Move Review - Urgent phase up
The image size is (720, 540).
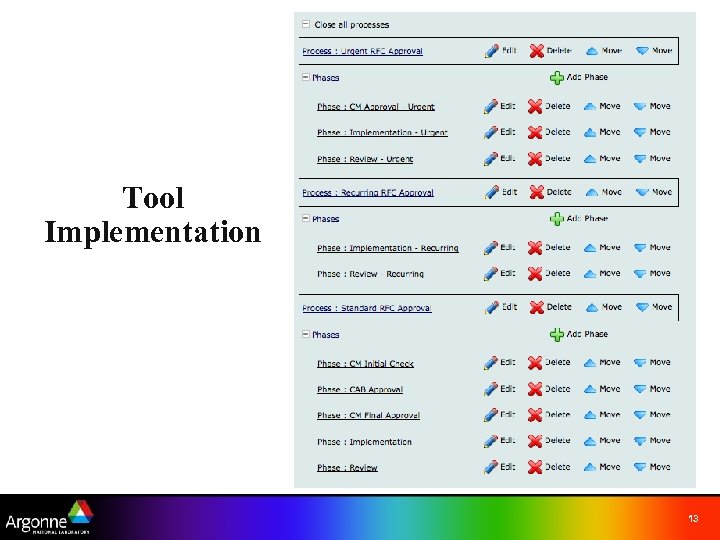[x=602, y=158]
